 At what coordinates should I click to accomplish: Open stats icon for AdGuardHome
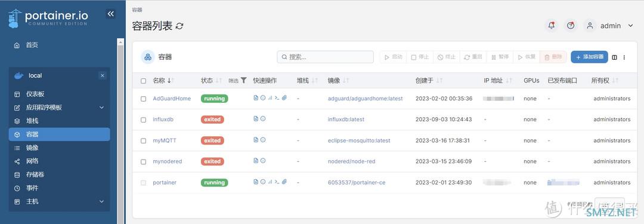coord(270,97)
